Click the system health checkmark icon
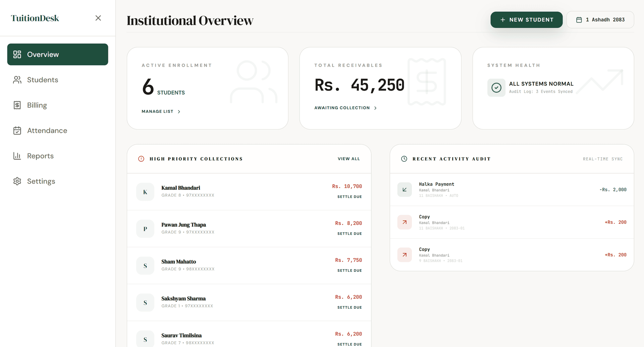644x347 pixels. tap(496, 88)
